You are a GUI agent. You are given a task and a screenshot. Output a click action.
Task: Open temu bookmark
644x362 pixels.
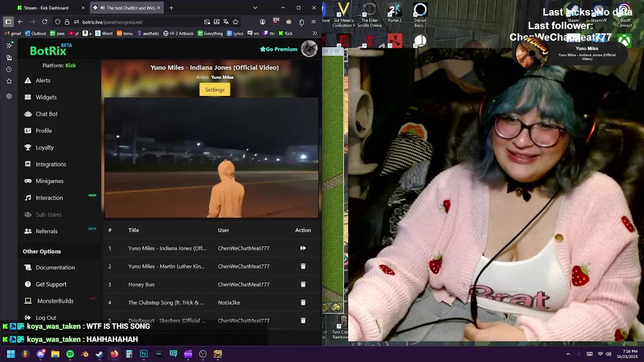pos(124,33)
